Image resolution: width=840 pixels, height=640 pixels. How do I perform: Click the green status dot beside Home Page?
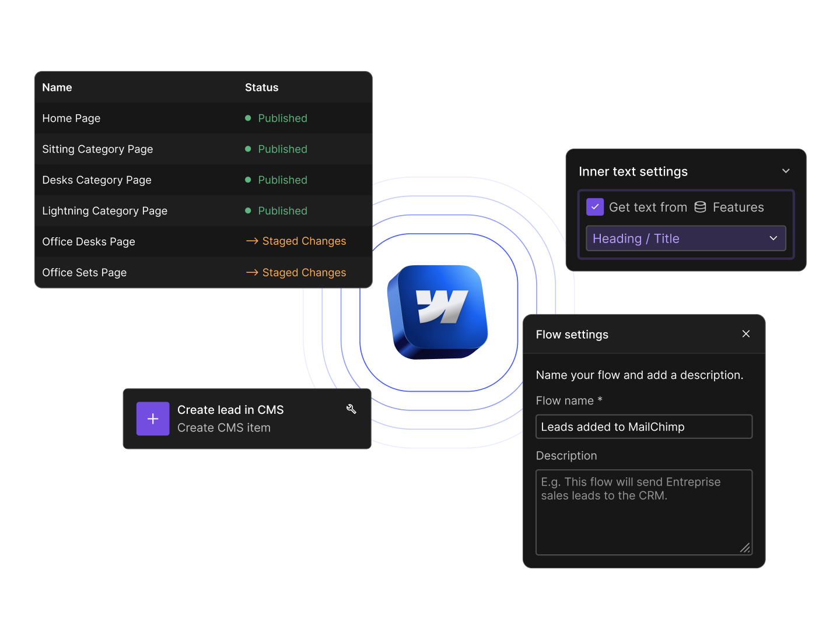coord(247,118)
